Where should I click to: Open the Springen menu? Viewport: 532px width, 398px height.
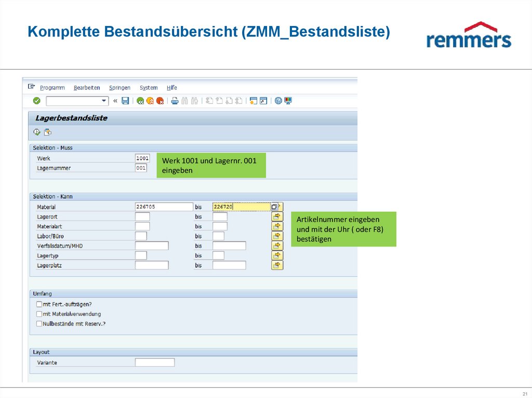[119, 87]
